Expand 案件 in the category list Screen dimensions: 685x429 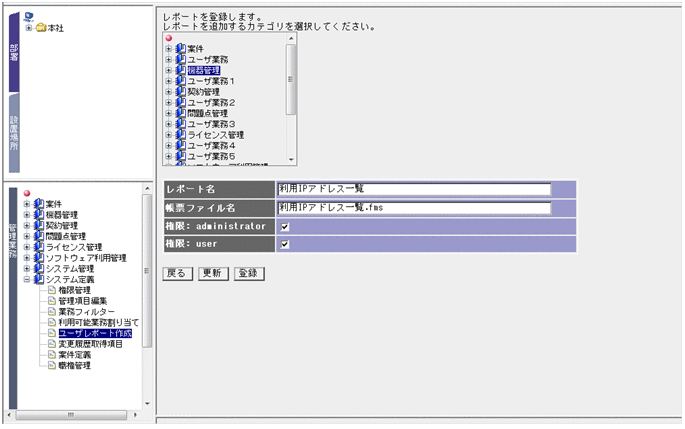point(169,48)
